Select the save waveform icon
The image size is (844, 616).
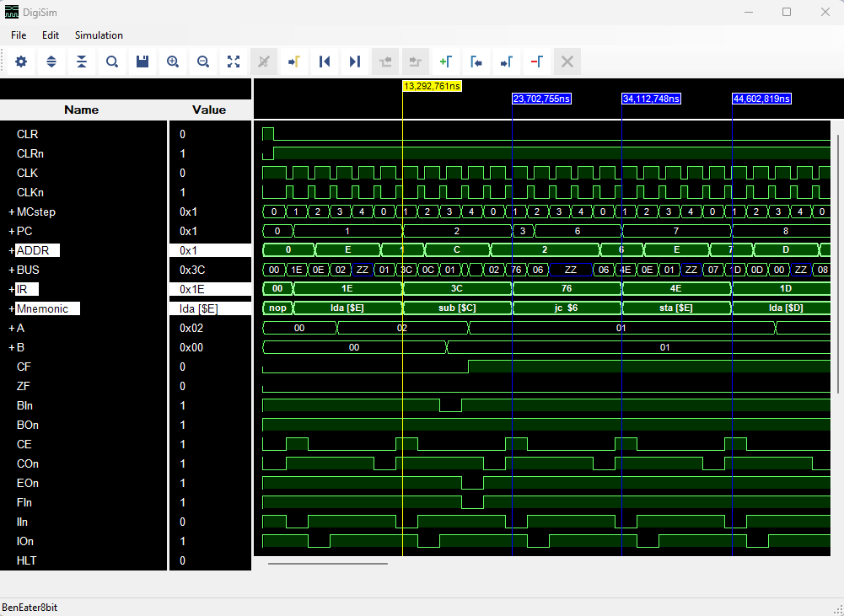tap(142, 62)
